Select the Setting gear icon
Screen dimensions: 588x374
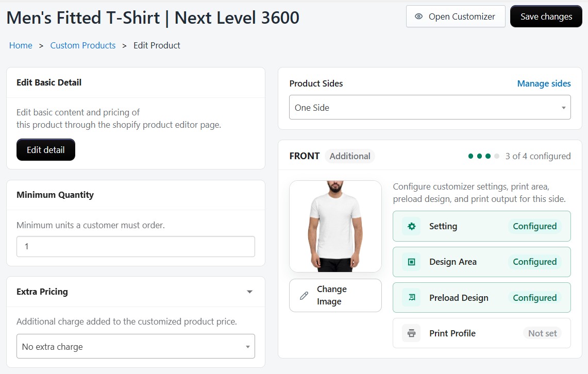click(x=410, y=226)
